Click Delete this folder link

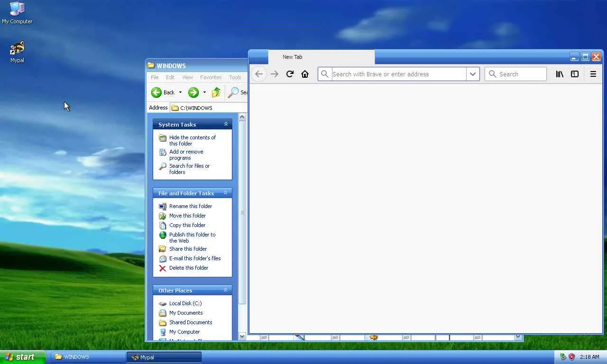[x=189, y=268]
